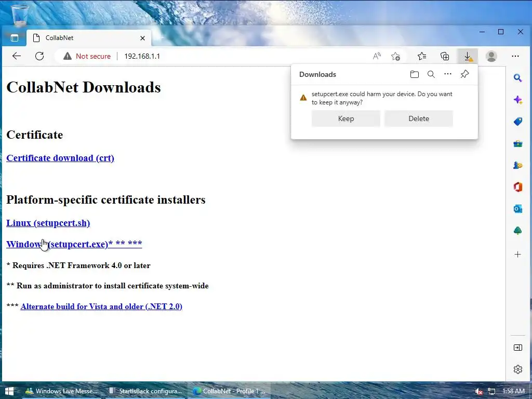Open sidebar Games icon
Viewport: 532px width, 399px height.
pos(518,165)
